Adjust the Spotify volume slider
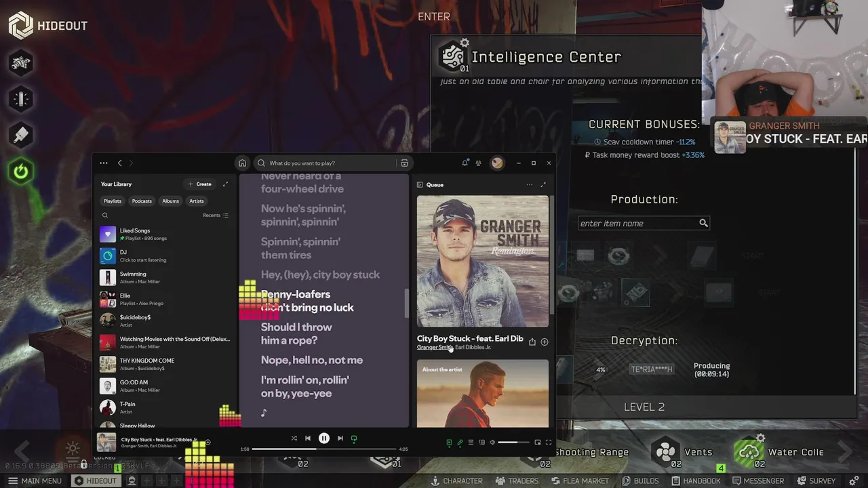Screen dimensions: 868x488 click(513, 443)
